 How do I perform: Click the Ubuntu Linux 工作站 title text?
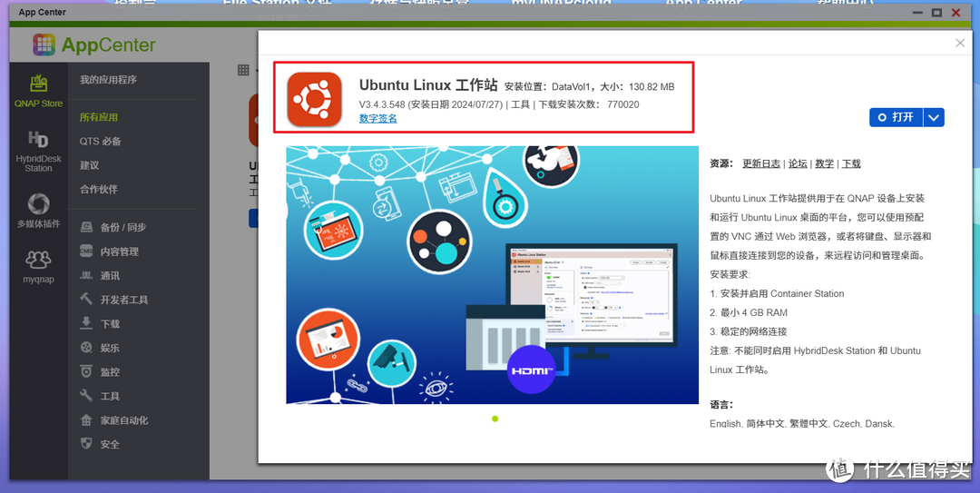[428, 85]
